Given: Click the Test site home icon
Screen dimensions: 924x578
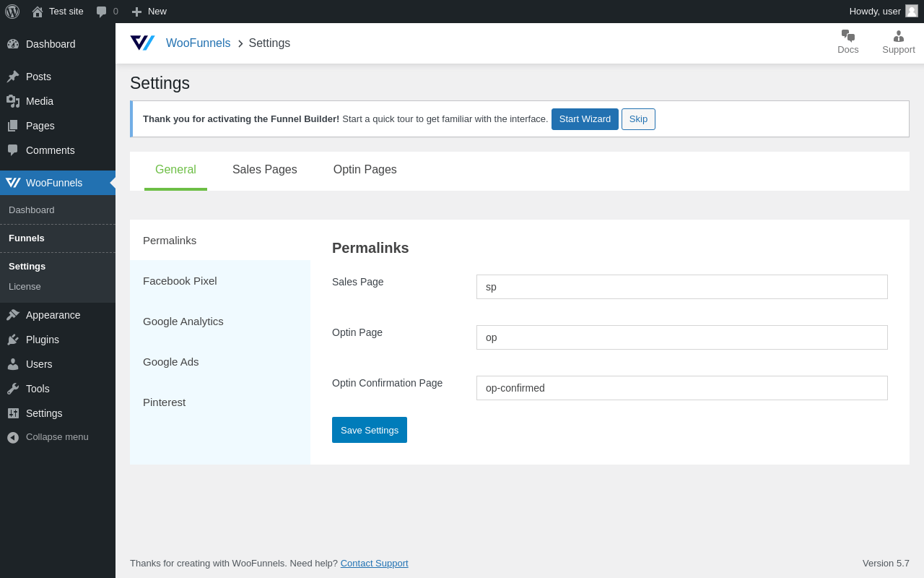Looking at the screenshot, I should (x=38, y=12).
